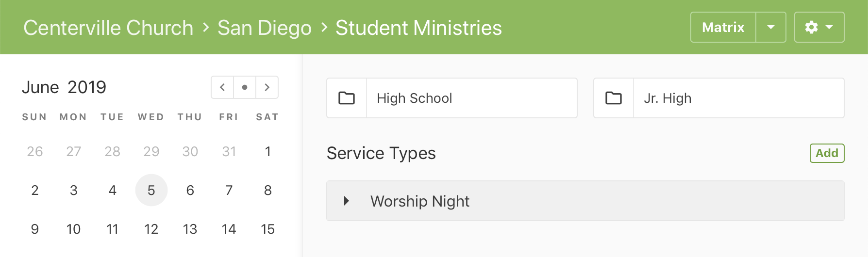This screenshot has height=257, width=868.
Task: Pick June 1 on the calendar
Action: pyautogui.click(x=268, y=151)
